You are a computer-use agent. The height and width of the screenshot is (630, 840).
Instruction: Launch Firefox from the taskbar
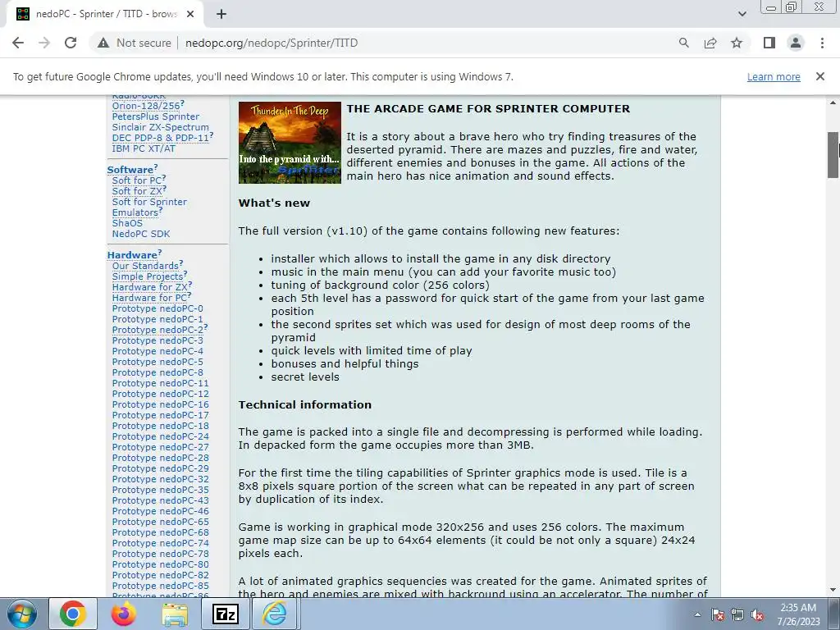point(123,614)
